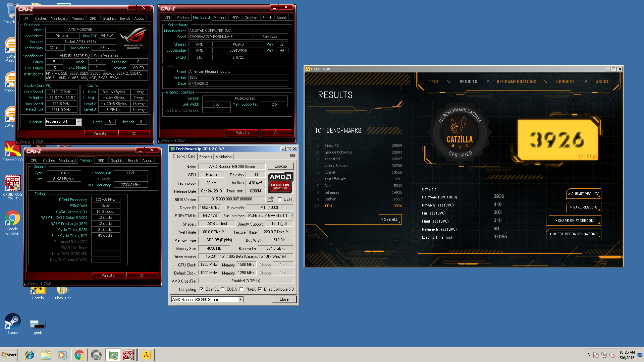
Task: Launch Windows Media Player from the taskbar
Action: pyautogui.click(x=62, y=355)
